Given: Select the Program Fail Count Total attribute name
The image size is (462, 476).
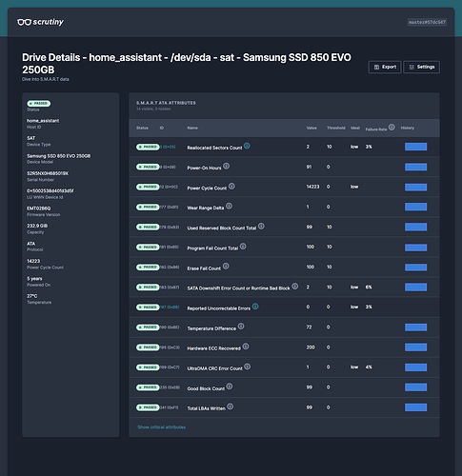Looking at the screenshot, I should coord(212,248).
